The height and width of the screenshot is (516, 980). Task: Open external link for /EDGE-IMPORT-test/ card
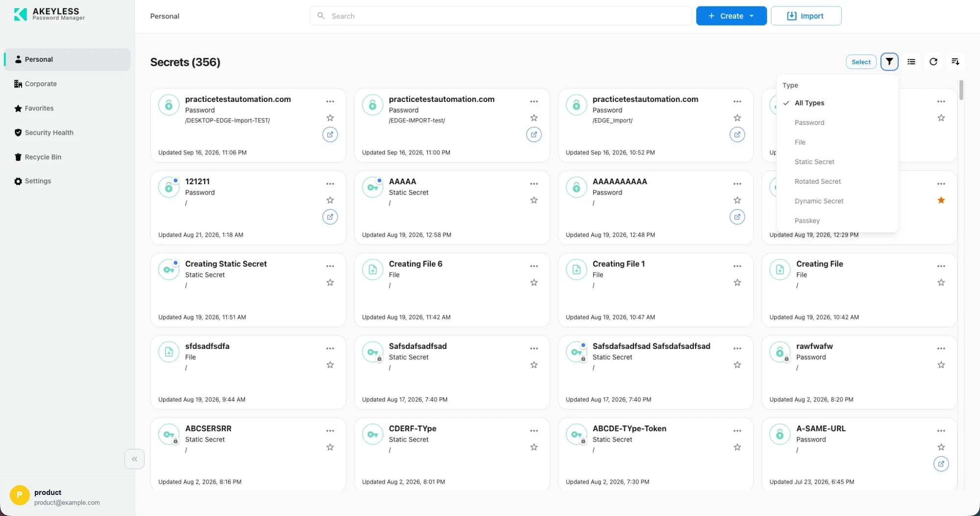pos(534,134)
